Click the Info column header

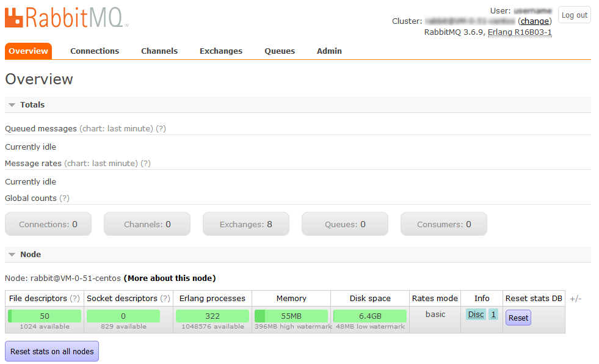pos(482,299)
